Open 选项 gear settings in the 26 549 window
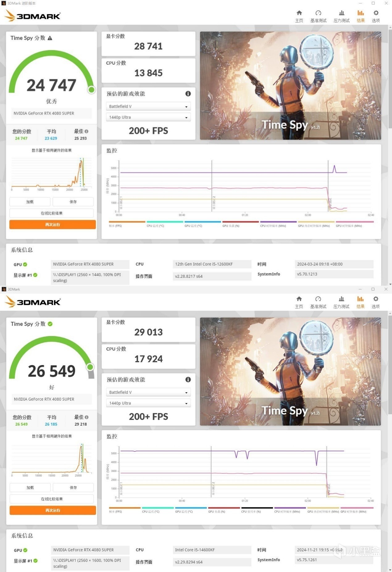The image size is (392, 572). pyautogui.click(x=376, y=302)
